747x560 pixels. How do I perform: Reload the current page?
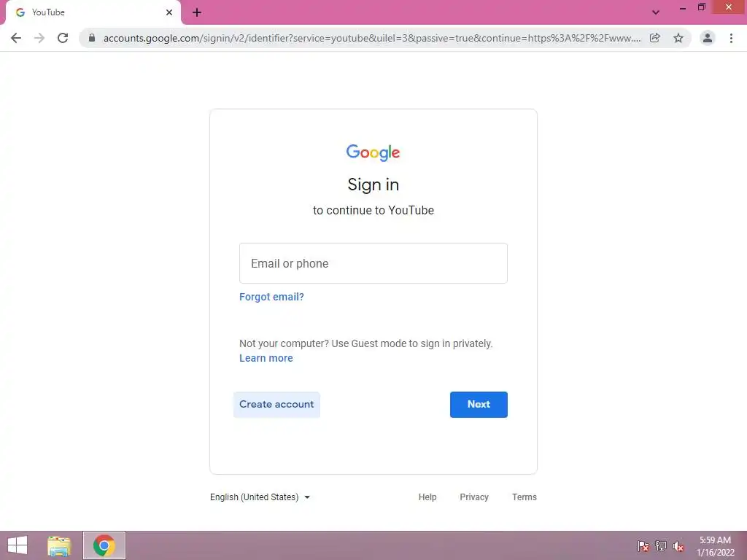click(x=63, y=38)
